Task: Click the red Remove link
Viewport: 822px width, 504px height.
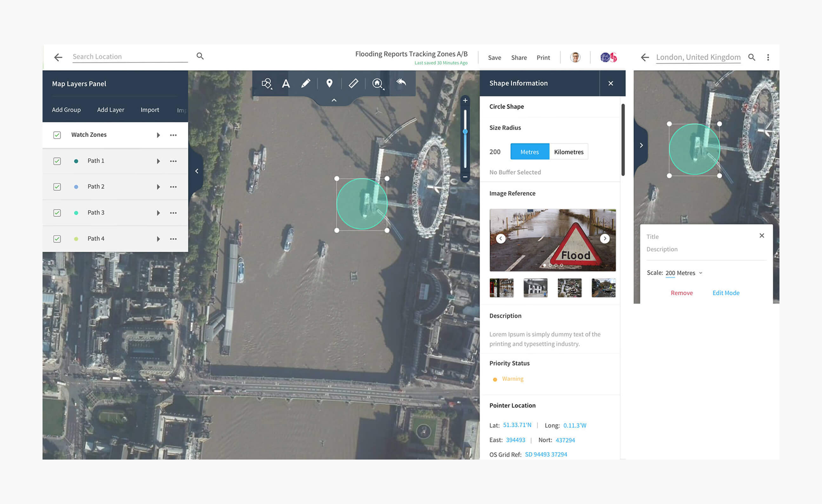Action: [681, 293]
